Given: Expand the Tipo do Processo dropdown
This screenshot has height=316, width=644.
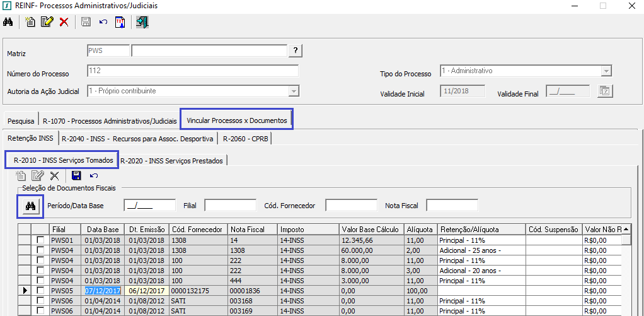Looking at the screenshot, I should pyautogui.click(x=606, y=71).
